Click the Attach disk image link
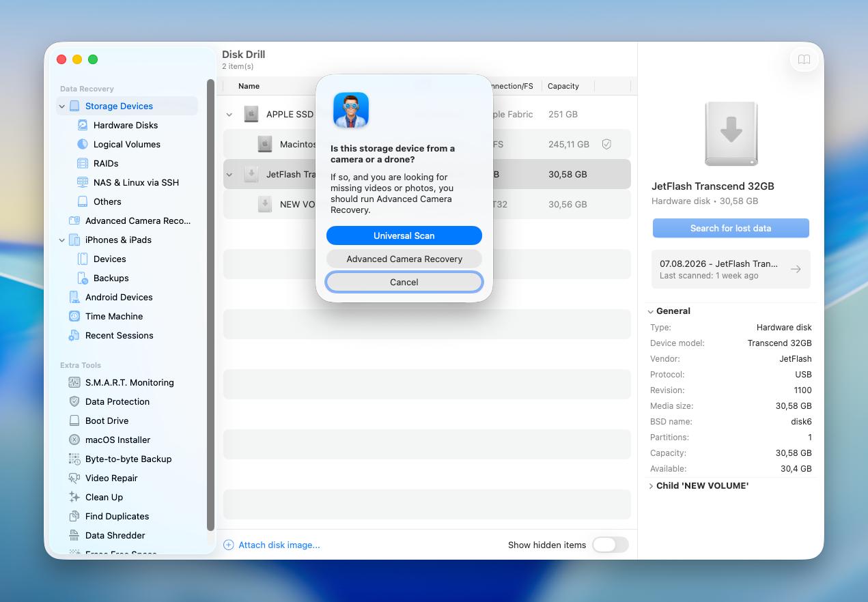 [x=272, y=545]
